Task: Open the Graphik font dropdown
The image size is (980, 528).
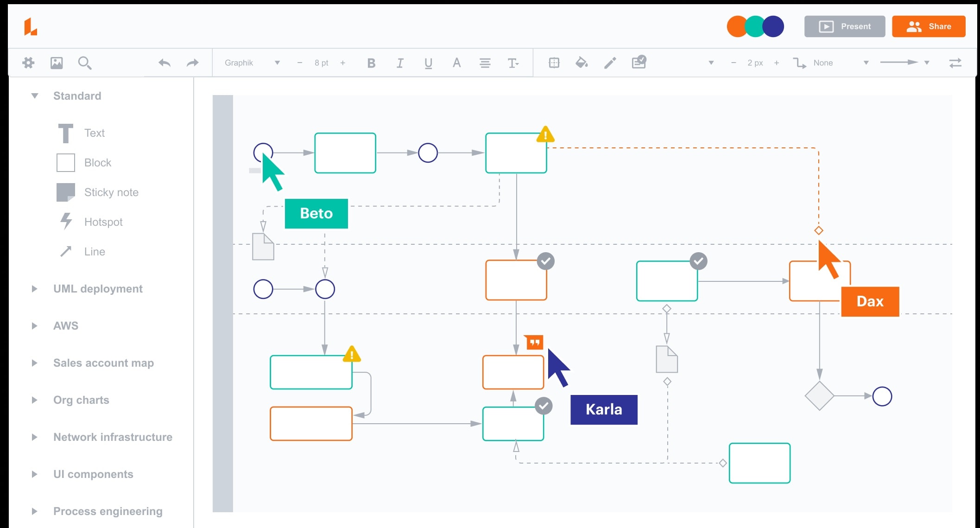Action: coord(252,63)
